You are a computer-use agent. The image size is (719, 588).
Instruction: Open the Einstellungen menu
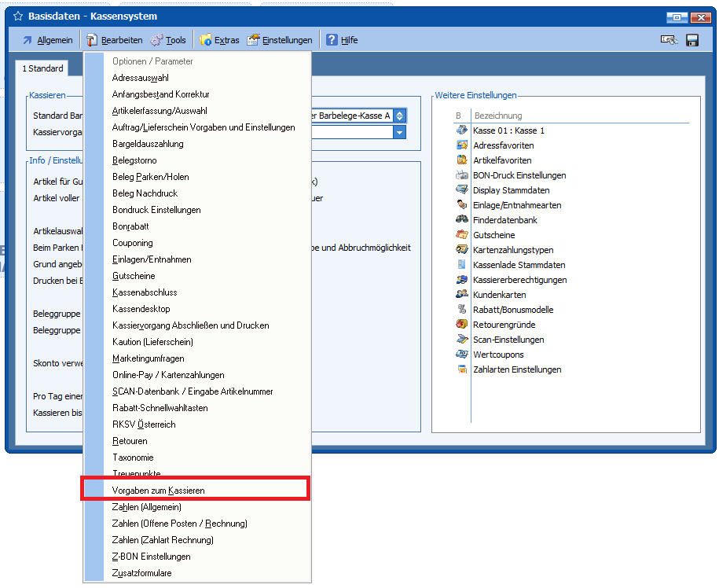pos(280,40)
